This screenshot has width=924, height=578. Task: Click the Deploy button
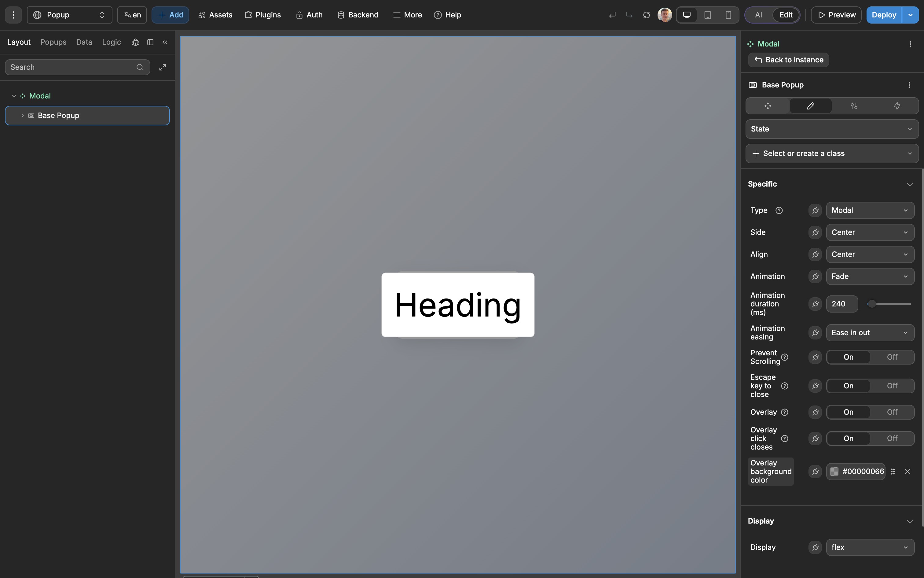click(x=884, y=15)
